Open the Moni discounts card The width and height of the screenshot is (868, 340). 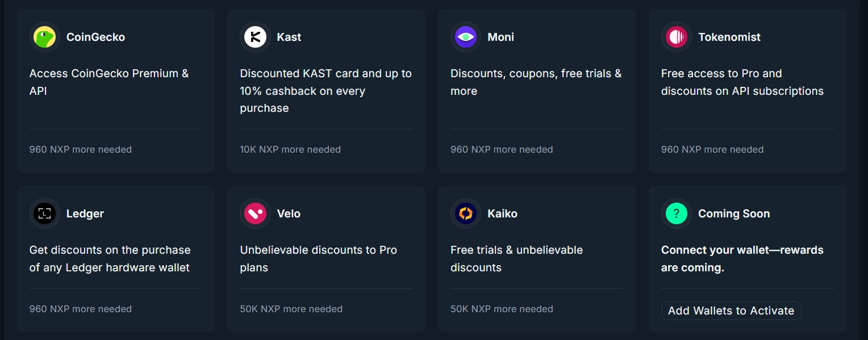[537, 91]
